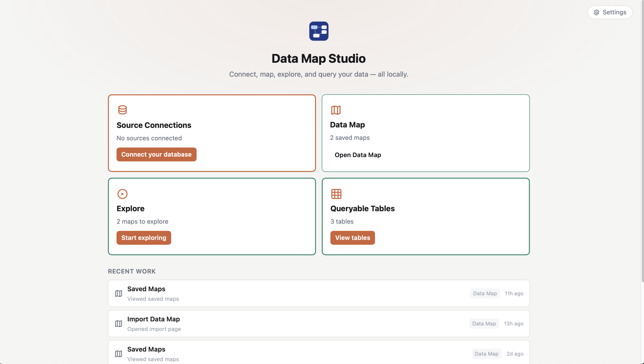This screenshot has height=364, width=644.
Task: Click the map icon beside the 11h ago Saved Maps row
Action: (118, 293)
